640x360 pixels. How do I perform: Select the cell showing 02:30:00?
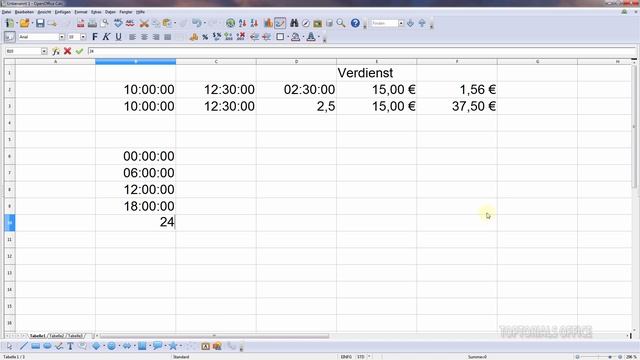pyautogui.click(x=296, y=89)
